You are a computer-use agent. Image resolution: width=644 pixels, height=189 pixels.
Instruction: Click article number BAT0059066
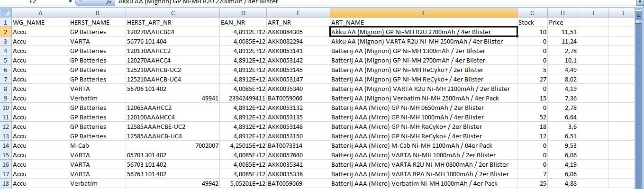[x=298, y=98]
